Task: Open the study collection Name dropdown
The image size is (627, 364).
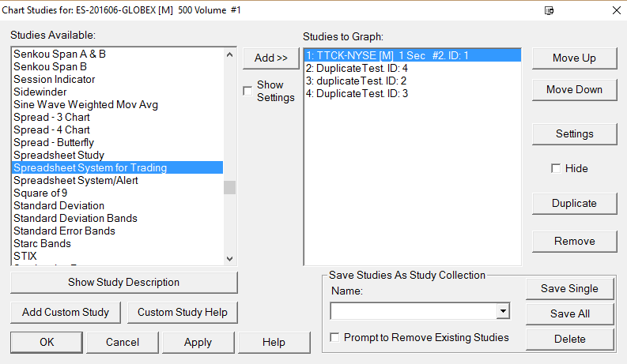Action: pos(503,312)
